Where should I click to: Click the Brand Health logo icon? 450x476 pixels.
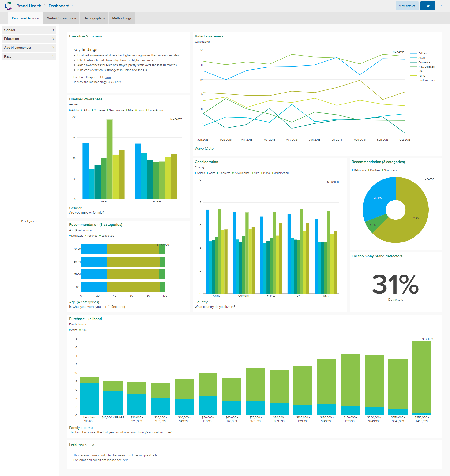pos(9,6)
